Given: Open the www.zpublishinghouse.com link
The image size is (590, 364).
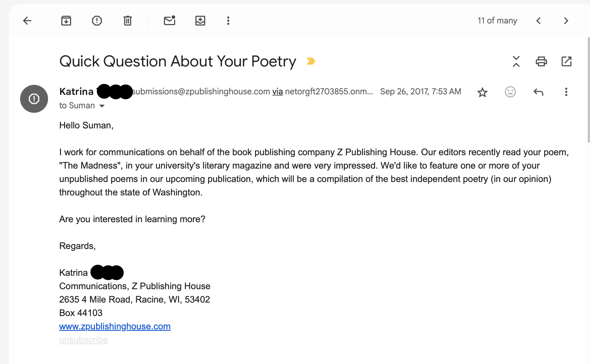Looking at the screenshot, I should 115,326.
